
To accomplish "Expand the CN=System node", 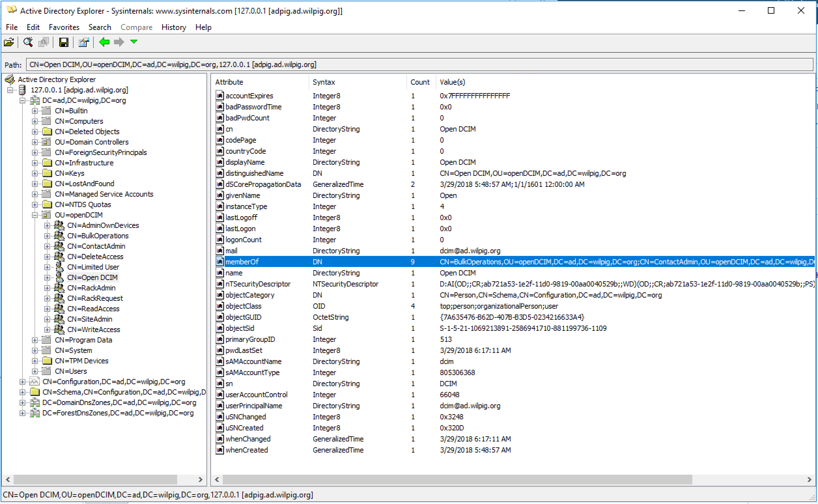I will [x=35, y=351].
